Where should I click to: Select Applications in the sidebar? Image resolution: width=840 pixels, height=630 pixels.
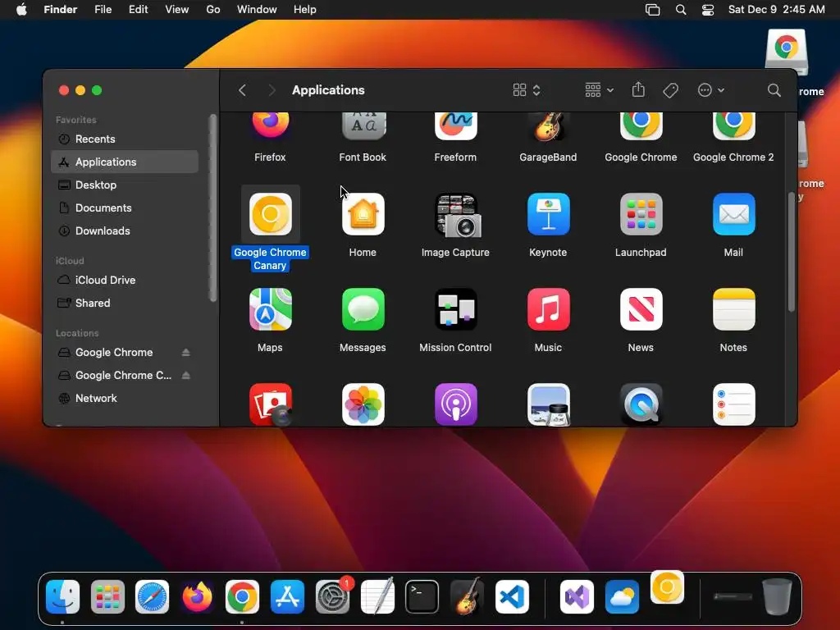pyautogui.click(x=125, y=162)
